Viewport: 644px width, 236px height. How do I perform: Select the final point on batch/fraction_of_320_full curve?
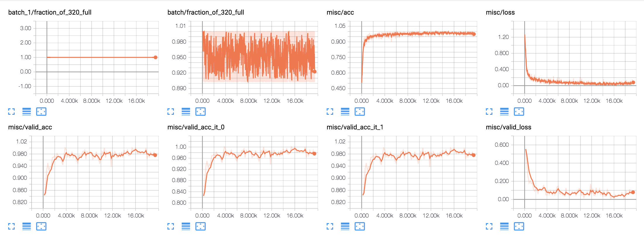(x=315, y=71)
